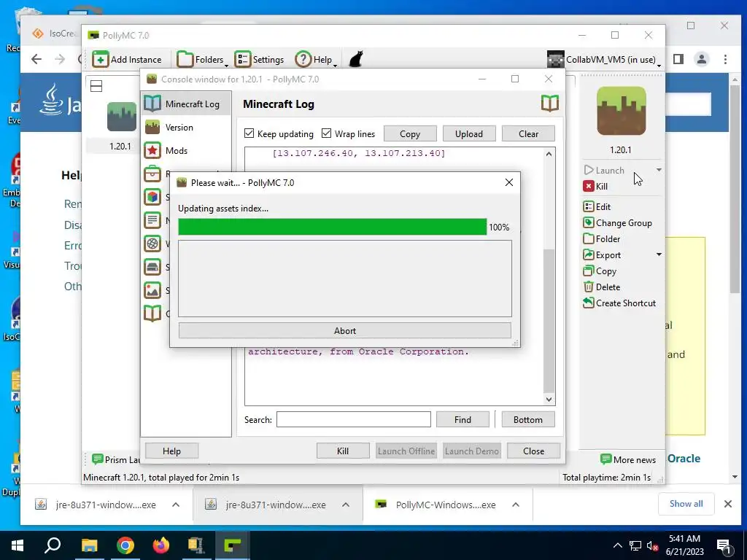Viewport: 747px width, 560px height.
Task: Abort the assets index update
Action: tap(345, 330)
